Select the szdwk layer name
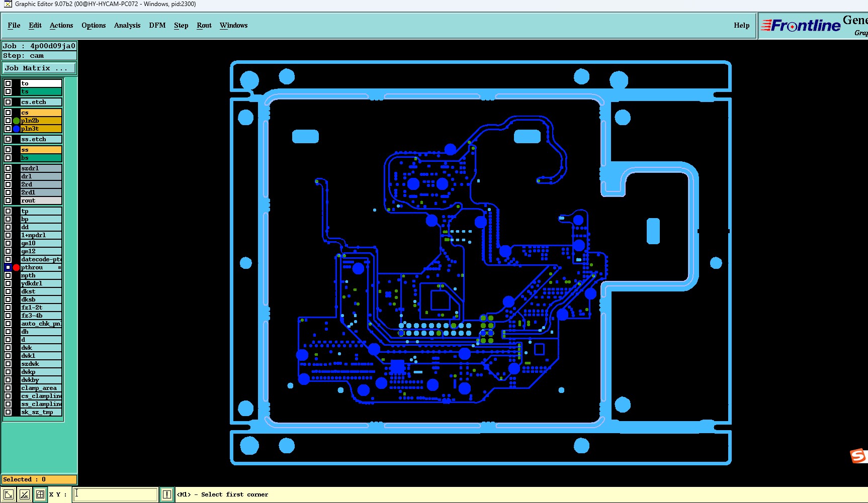The height and width of the screenshot is (503, 868). click(41, 364)
